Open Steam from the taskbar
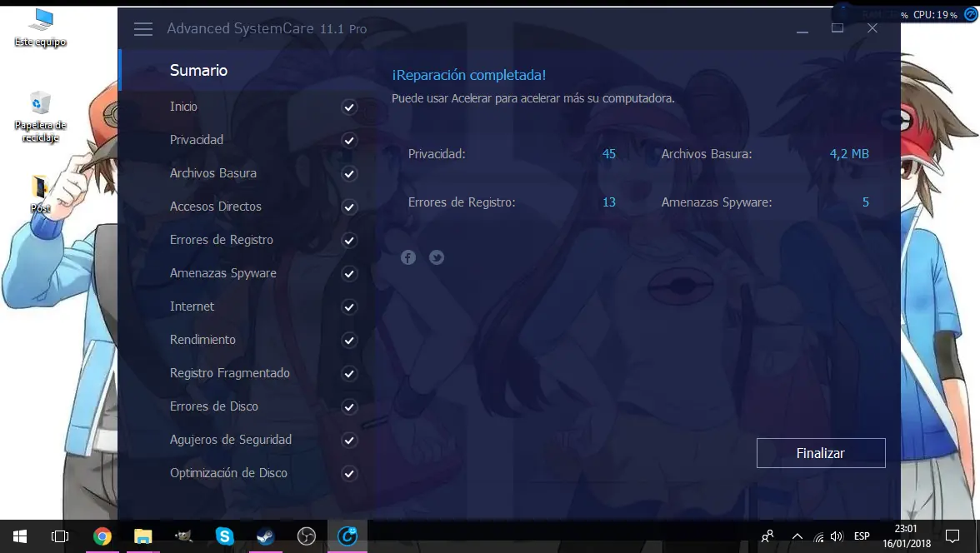 tap(265, 536)
